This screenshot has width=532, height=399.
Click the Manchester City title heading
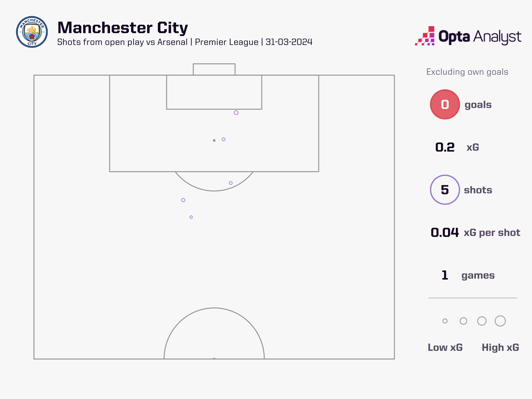point(123,28)
